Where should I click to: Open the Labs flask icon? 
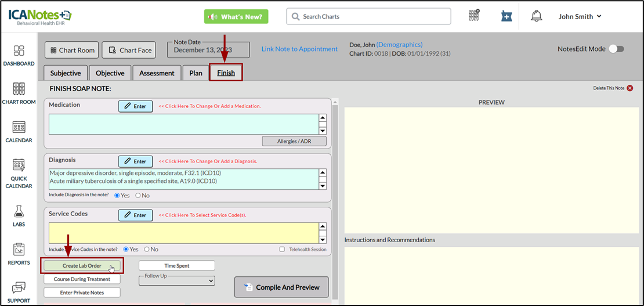[x=19, y=211]
